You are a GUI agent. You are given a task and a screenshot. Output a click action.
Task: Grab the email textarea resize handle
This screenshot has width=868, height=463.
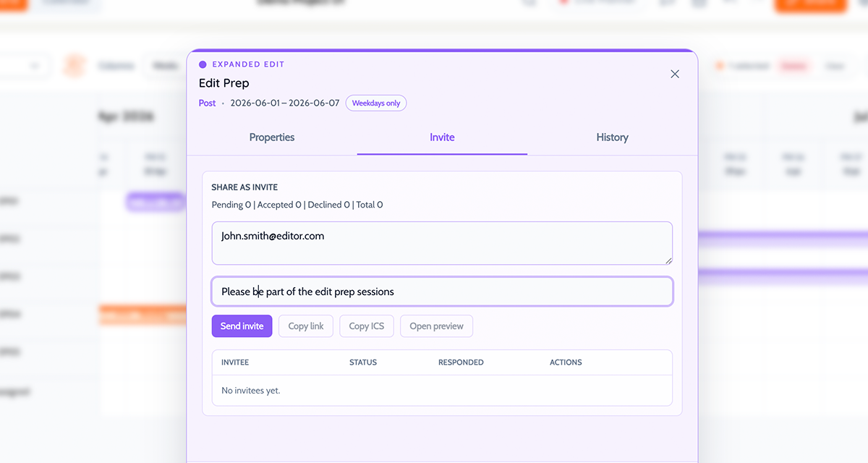tap(668, 260)
